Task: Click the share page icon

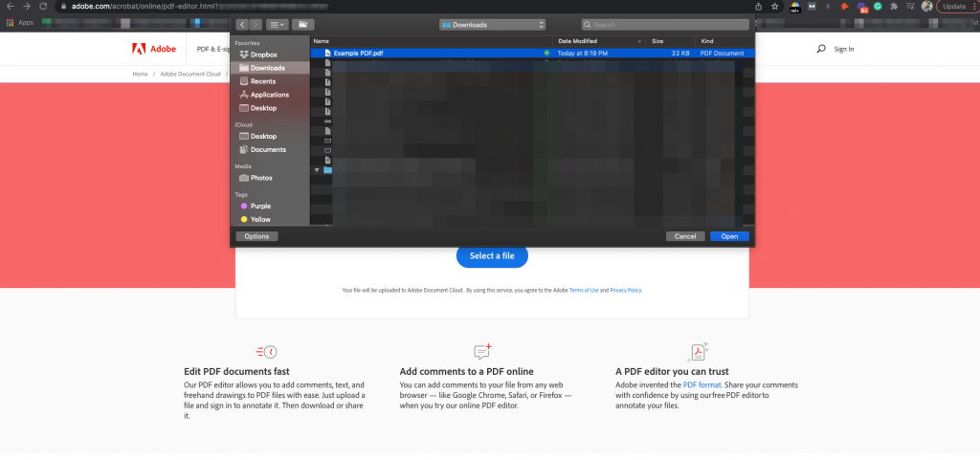Action: coord(759,7)
